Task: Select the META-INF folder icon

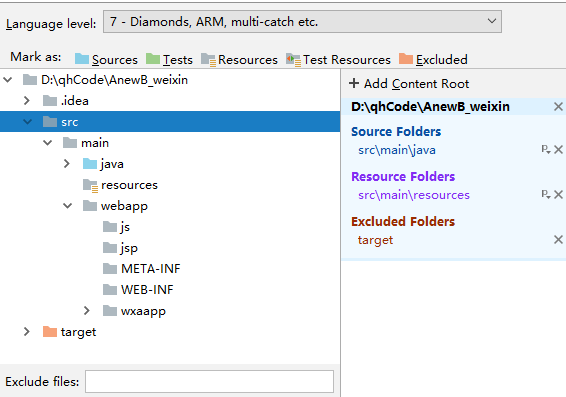Action: click(110, 269)
